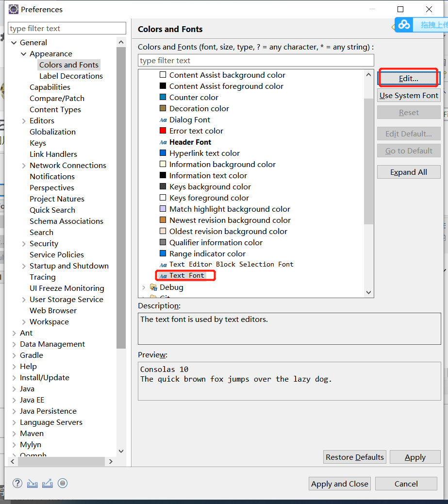Screen dimensions: 448x504
Task: Expand the Editors tree node
Action: tap(23, 121)
